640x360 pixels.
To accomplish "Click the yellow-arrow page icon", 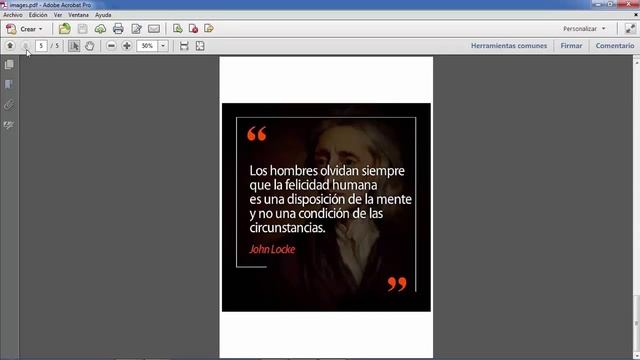I will click(209, 29).
